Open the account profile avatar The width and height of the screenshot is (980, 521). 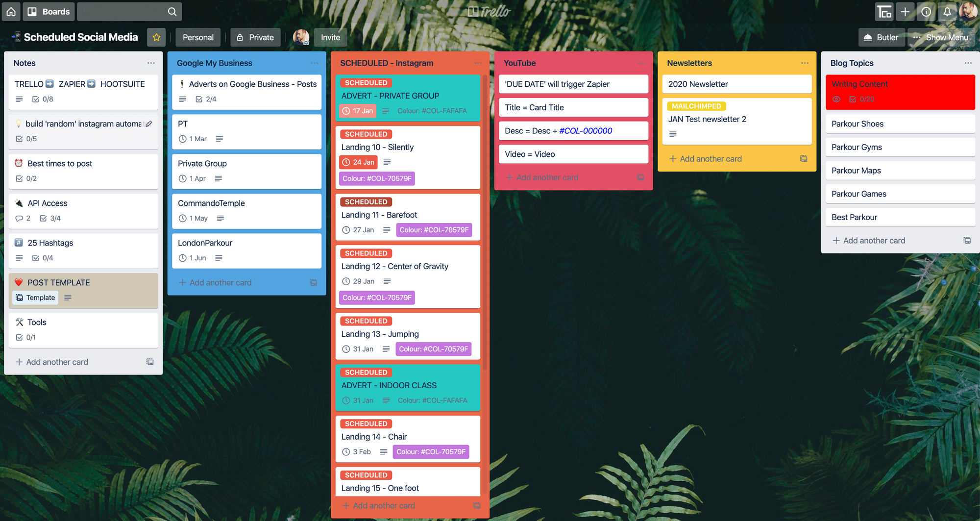968,11
